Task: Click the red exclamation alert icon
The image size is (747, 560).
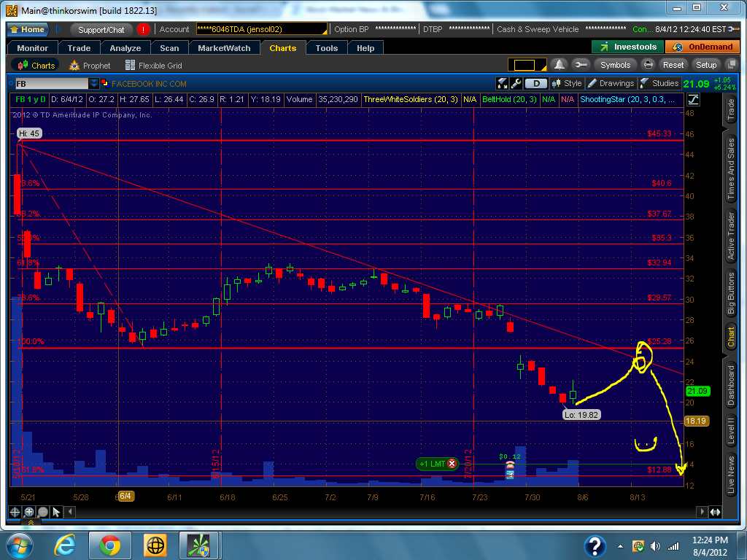Action: (x=144, y=29)
